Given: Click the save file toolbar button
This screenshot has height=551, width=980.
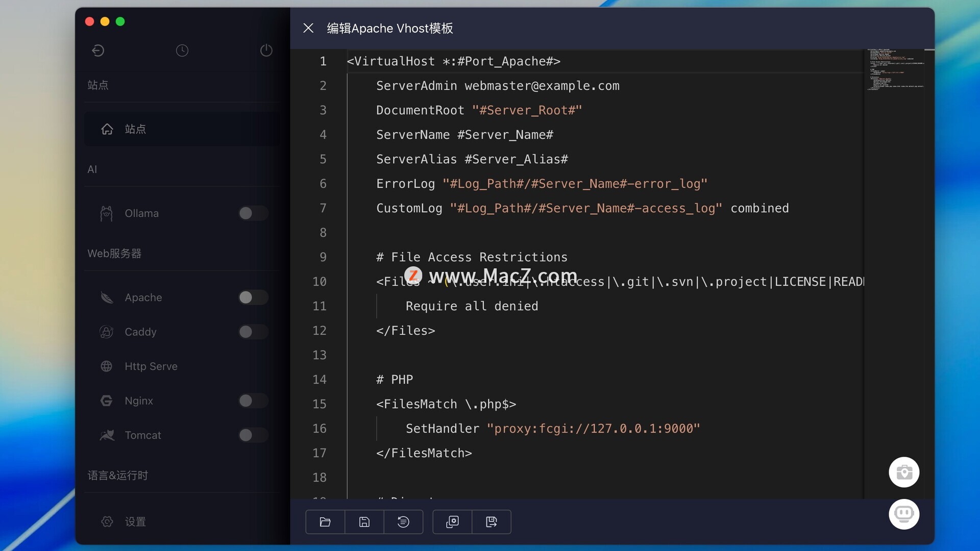Looking at the screenshot, I should (x=364, y=522).
